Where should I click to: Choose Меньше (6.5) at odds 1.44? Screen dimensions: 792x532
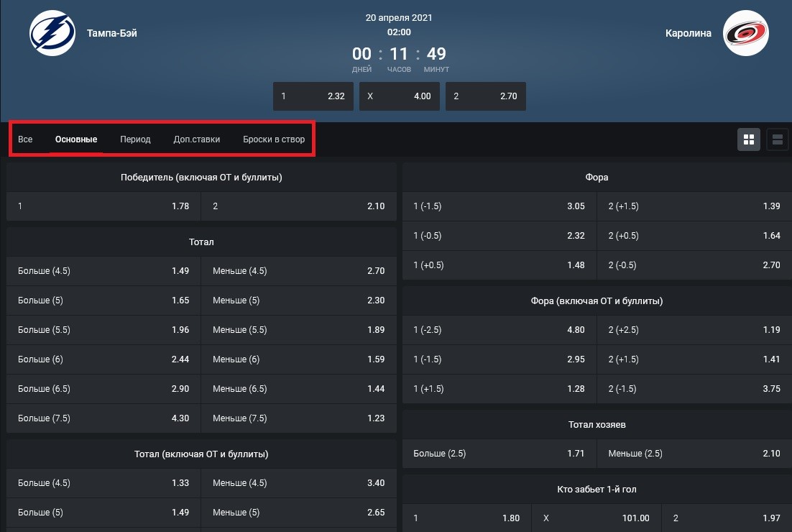[298, 389]
